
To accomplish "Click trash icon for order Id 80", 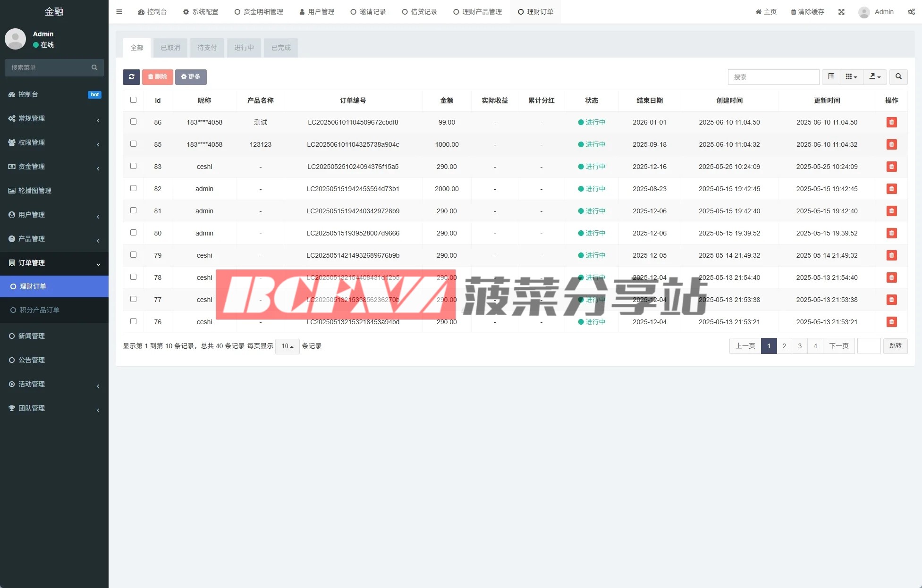I will pos(891,233).
